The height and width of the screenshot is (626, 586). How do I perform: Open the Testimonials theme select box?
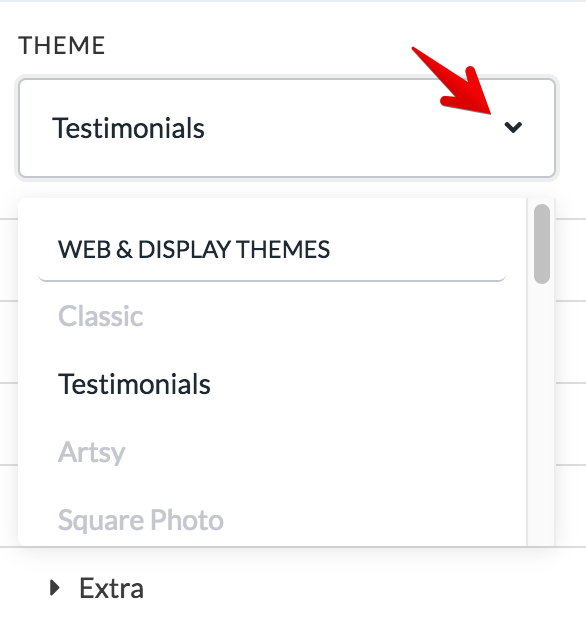click(x=287, y=128)
